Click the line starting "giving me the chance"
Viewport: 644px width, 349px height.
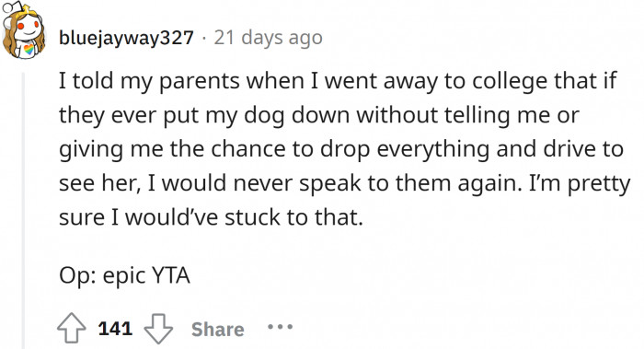point(341,149)
